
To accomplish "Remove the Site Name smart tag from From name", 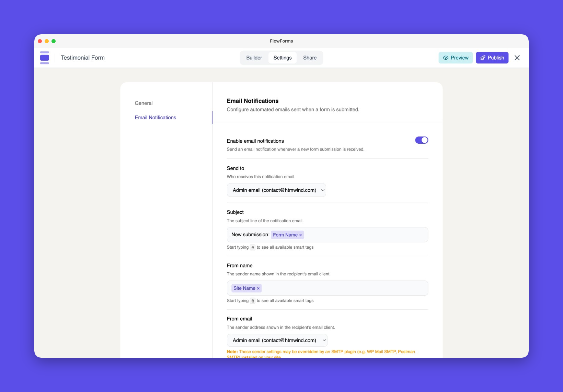I will 258,288.
